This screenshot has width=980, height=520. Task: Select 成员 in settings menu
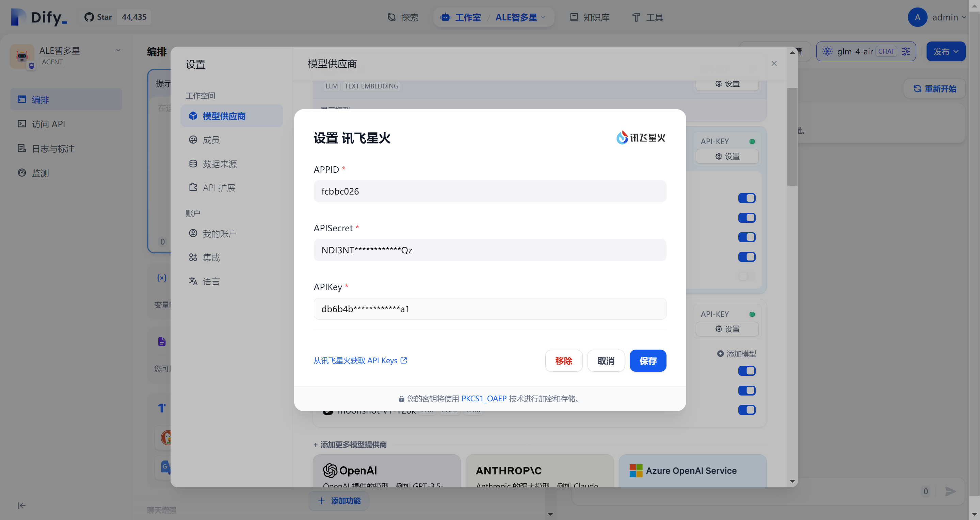click(x=211, y=140)
